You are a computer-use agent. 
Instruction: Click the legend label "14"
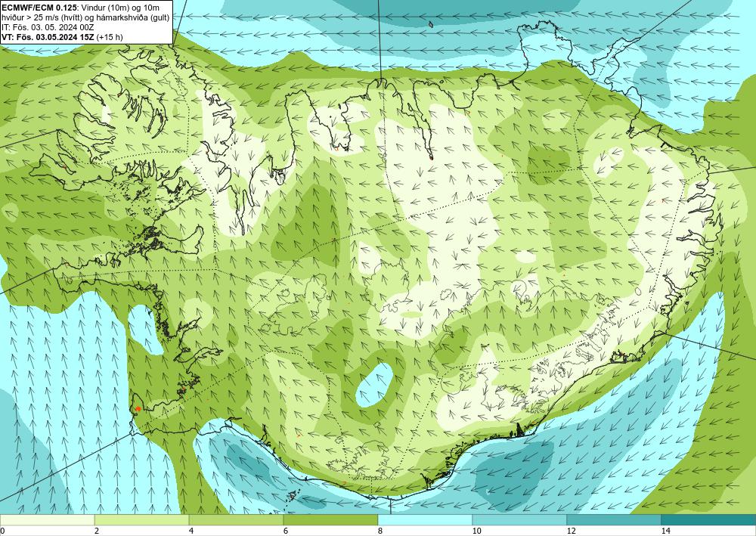(x=665, y=531)
